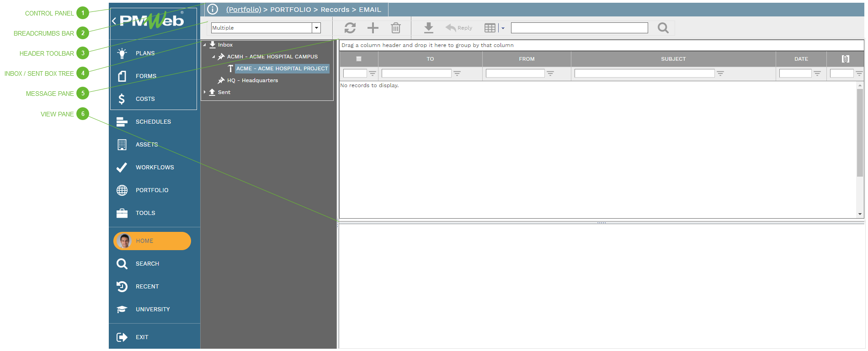Click the Home button with user avatar
Viewport: 868px width, 351px height.
(x=152, y=241)
